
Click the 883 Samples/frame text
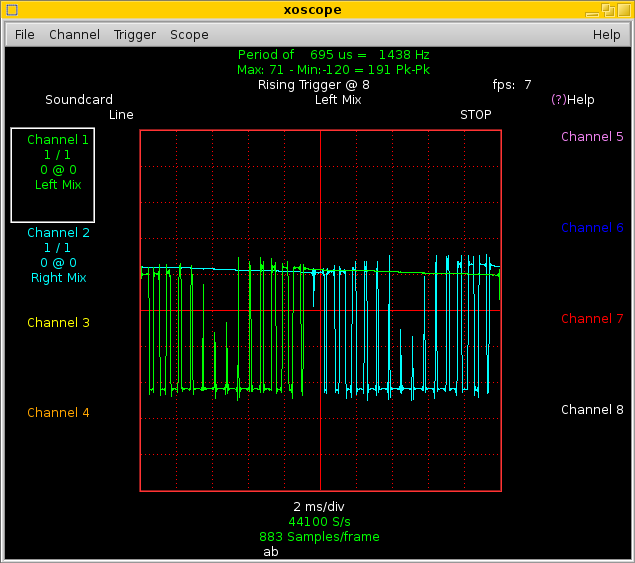coord(319,537)
